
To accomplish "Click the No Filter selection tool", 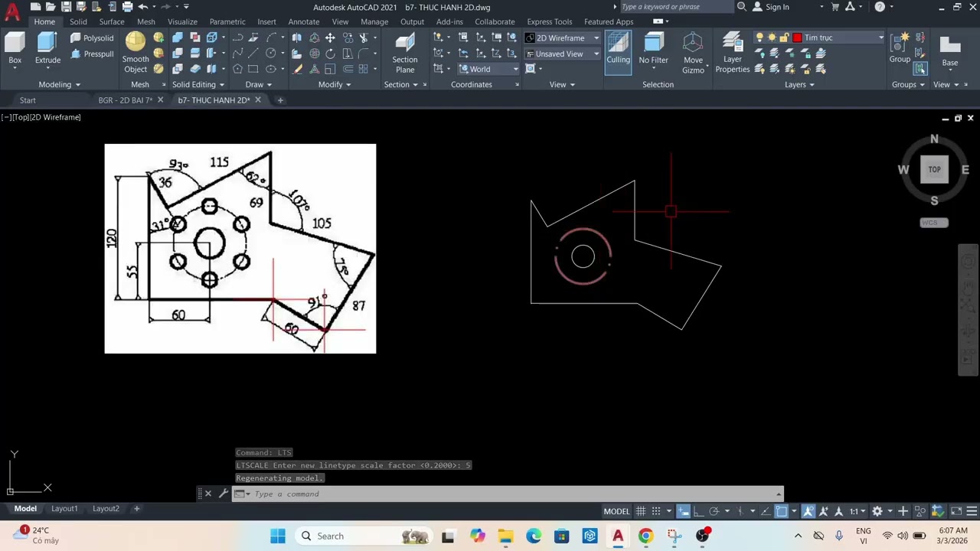I will click(x=654, y=49).
